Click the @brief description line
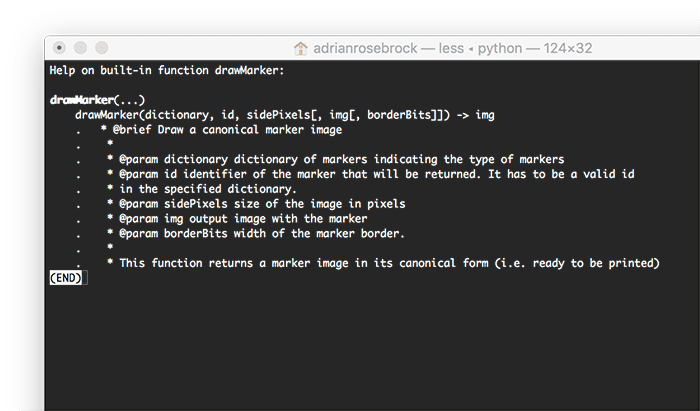 point(227,130)
